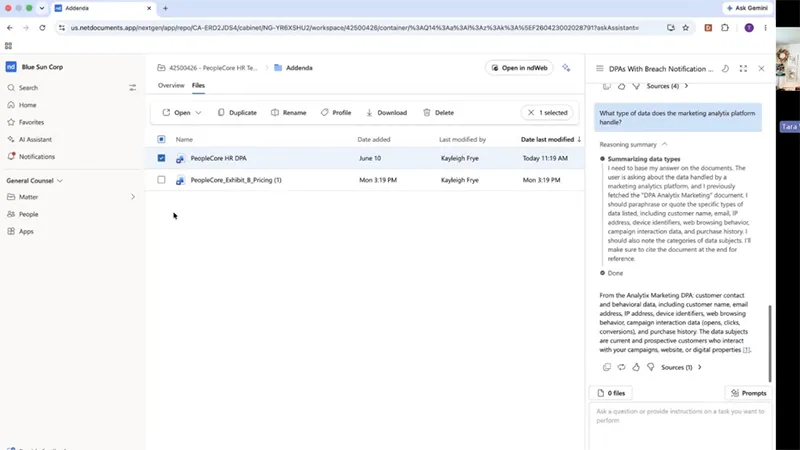Open the browser tab search dropdown
This screenshot has width=800, height=450.
click(42, 8)
